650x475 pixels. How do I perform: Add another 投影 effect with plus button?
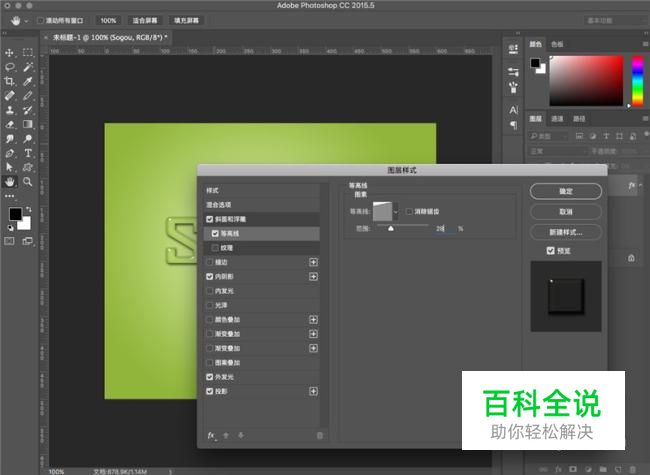[x=313, y=391]
